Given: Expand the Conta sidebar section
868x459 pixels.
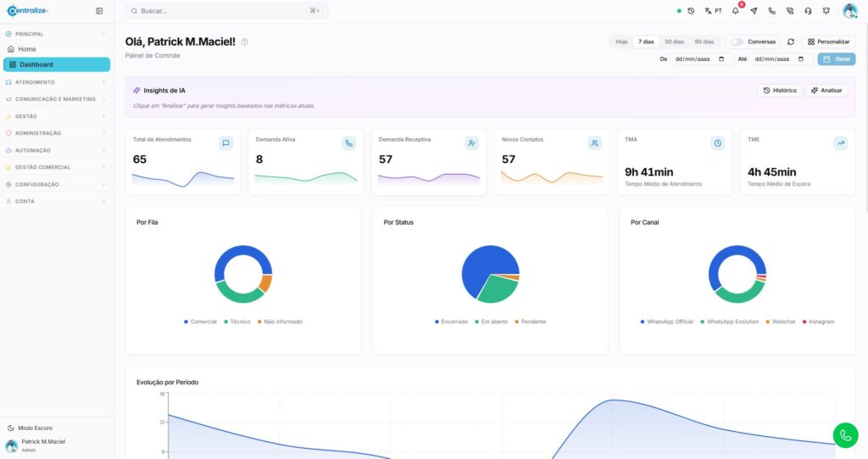Looking at the screenshot, I should (x=57, y=201).
